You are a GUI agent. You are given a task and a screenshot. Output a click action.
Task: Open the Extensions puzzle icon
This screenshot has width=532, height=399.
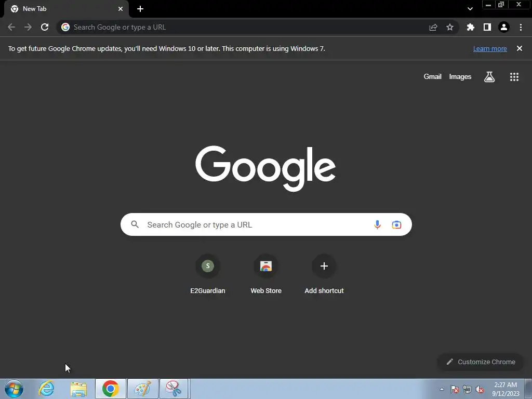pos(471,27)
